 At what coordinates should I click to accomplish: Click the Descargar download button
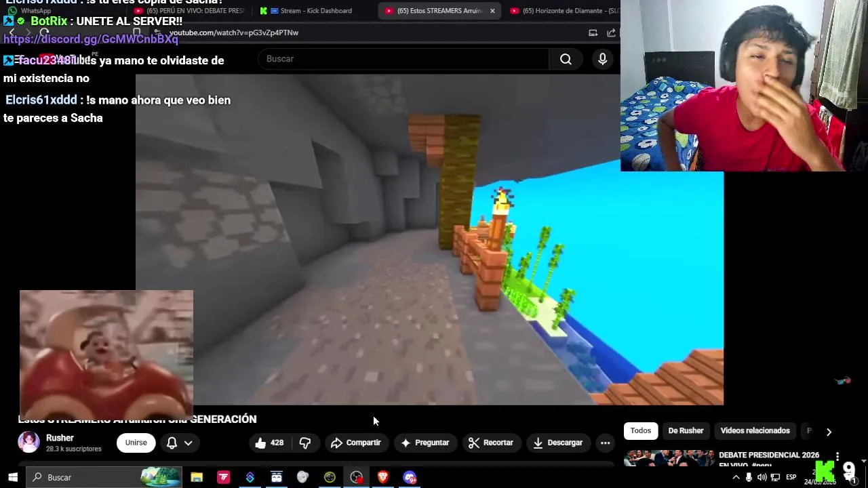tap(557, 443)
